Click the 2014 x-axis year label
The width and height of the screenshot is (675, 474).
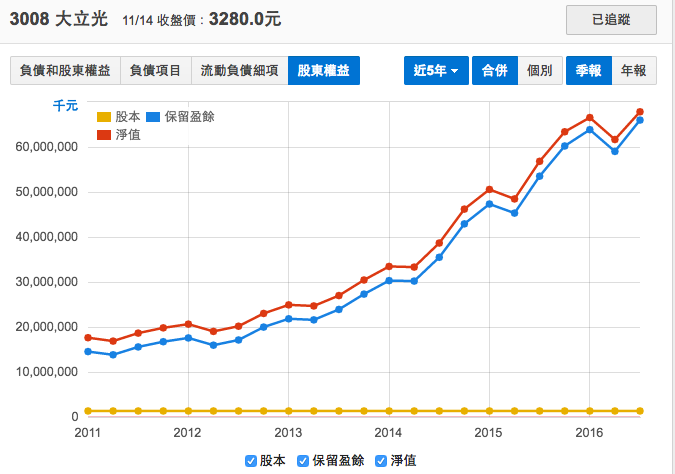[388, 432]
